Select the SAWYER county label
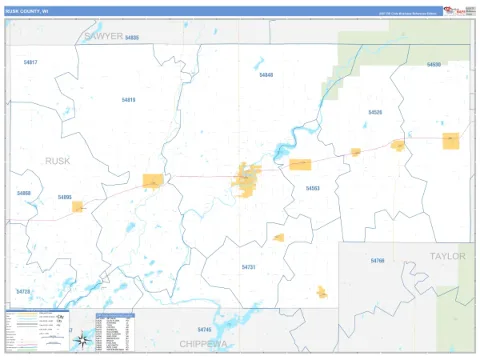Screen dimensions: 480x360 coord(103,36)
